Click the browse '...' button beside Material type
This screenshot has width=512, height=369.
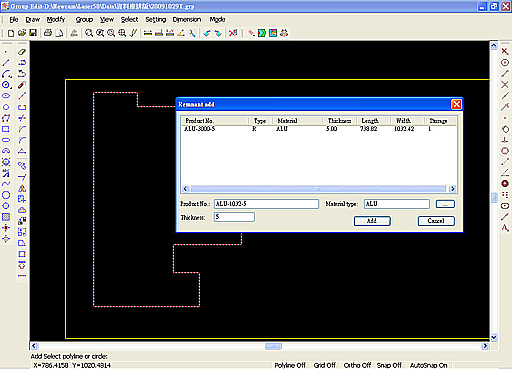point(445,204)
